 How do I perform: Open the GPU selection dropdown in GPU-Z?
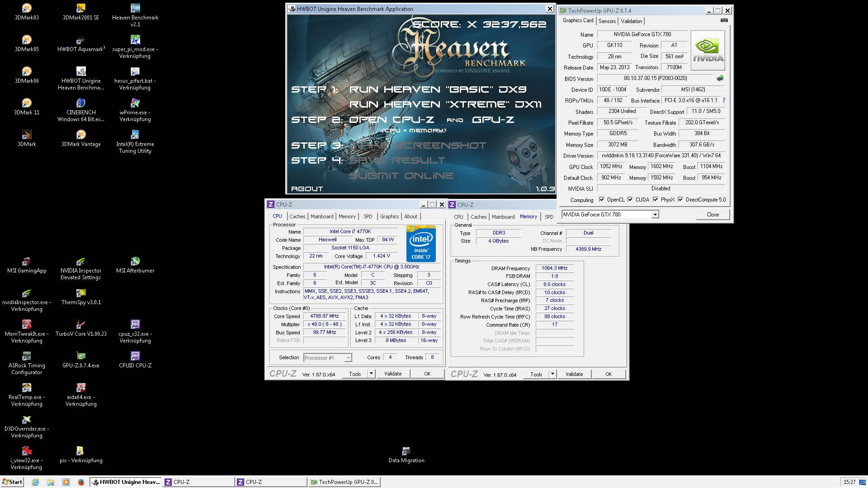(655, 215)
